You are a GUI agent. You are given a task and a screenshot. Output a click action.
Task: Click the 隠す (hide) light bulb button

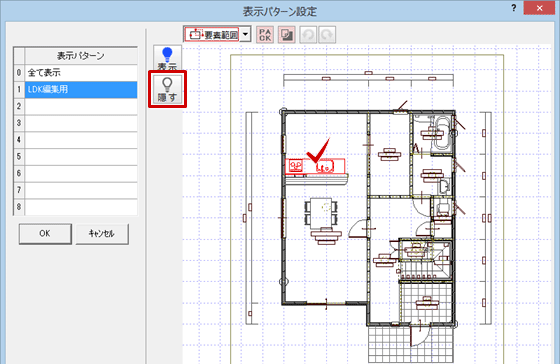click(167, 89)
